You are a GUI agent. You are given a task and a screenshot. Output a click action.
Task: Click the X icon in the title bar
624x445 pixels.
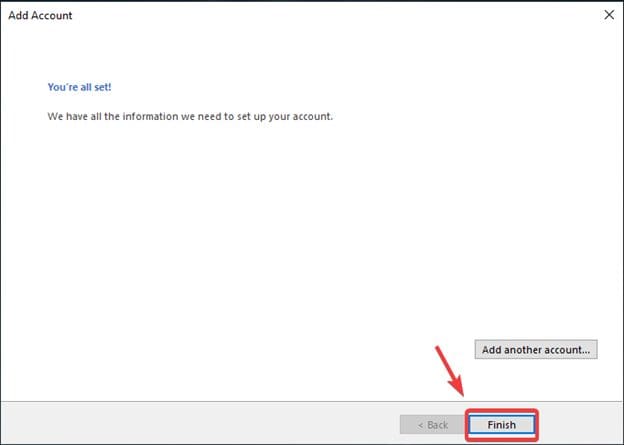pos(608,15)
